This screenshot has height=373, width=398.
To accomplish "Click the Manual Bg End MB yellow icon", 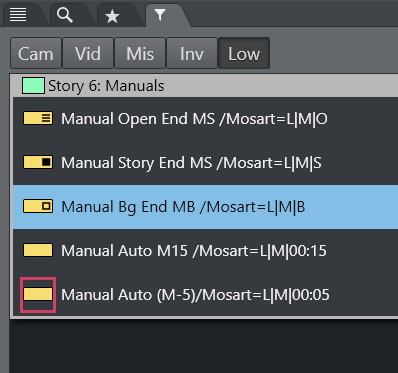I will click(38, 206).
